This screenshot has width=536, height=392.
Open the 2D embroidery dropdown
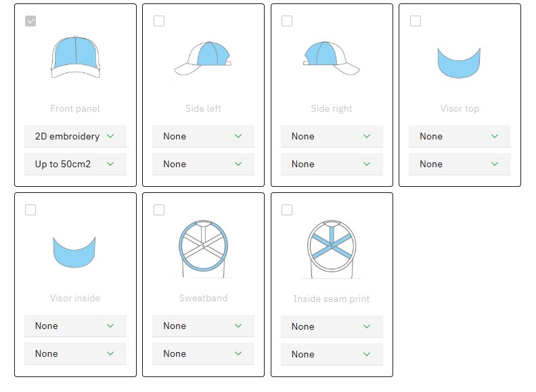(75, 136)
